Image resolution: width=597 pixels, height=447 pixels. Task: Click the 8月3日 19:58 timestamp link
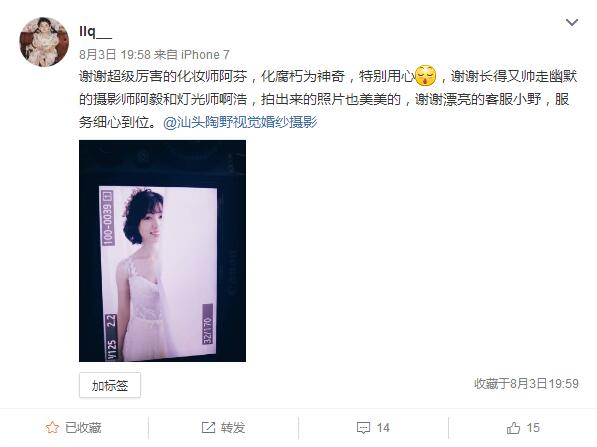[115, 55]
